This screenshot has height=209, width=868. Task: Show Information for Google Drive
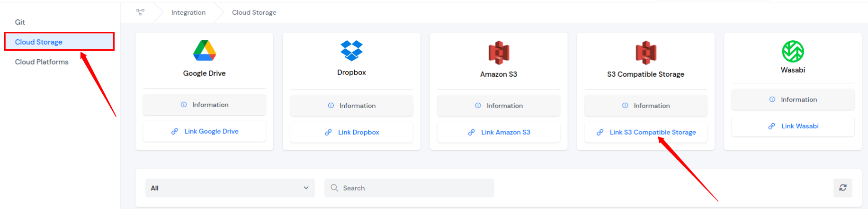[x=205, y=105]
